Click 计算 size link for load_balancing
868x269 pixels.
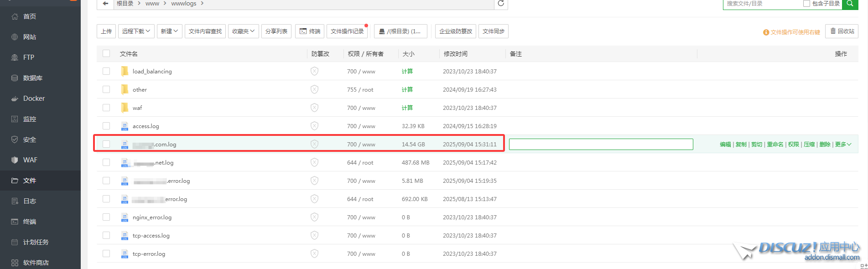407,72
